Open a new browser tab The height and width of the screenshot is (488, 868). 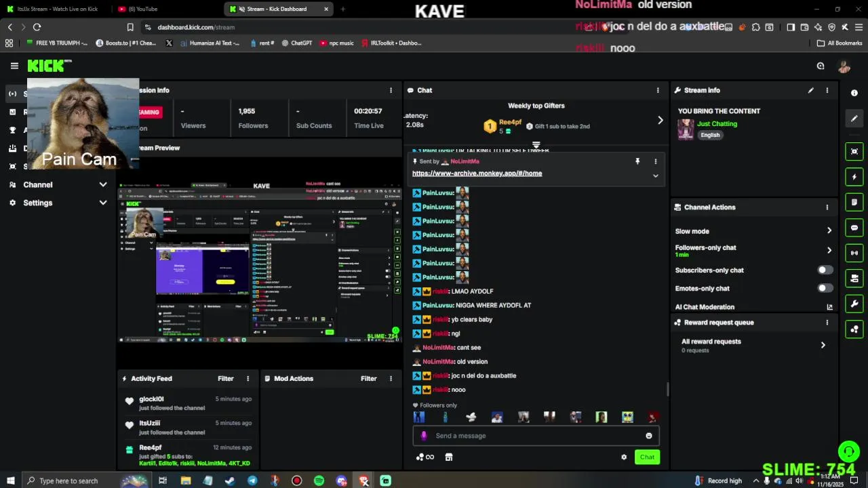(342, 9)
